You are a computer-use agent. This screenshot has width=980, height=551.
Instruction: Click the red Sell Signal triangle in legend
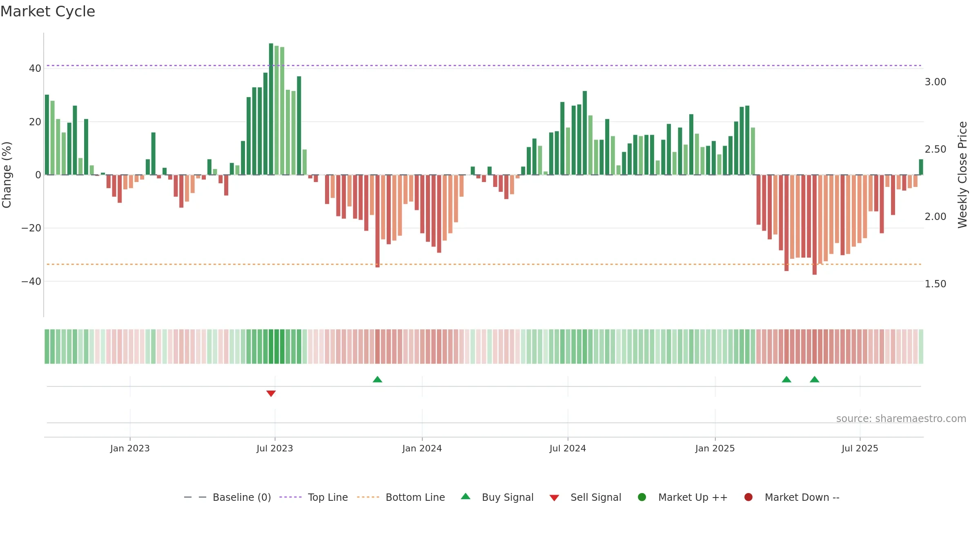click(554, 498)
